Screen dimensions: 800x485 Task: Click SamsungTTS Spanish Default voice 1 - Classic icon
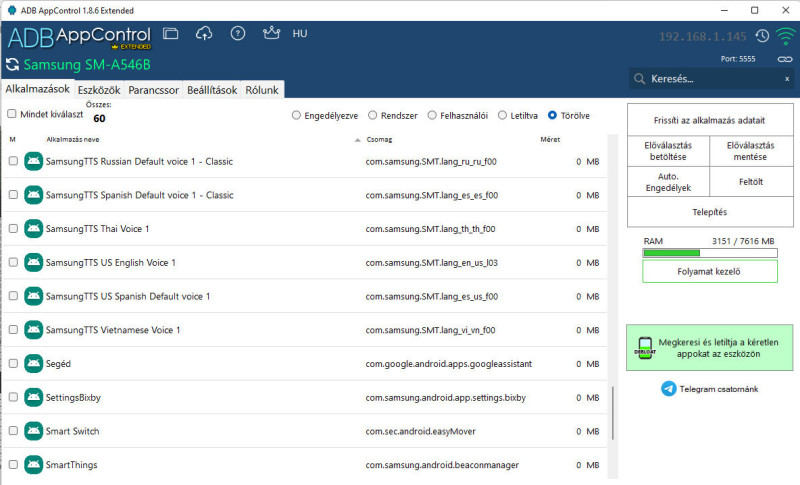(x=34, y=195)
